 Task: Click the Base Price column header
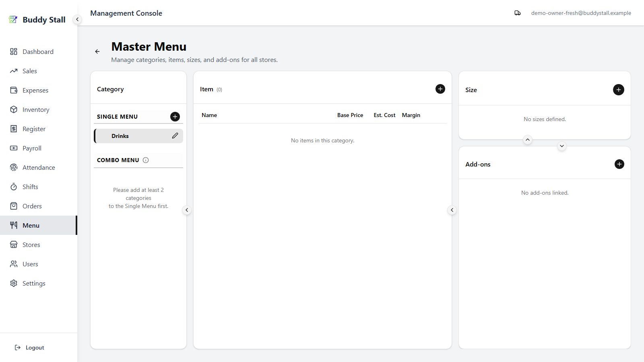tap(350, 115)
